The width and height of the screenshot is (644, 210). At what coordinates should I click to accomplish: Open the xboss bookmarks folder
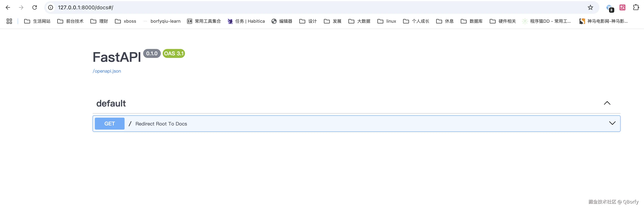[x=125, y=21]
